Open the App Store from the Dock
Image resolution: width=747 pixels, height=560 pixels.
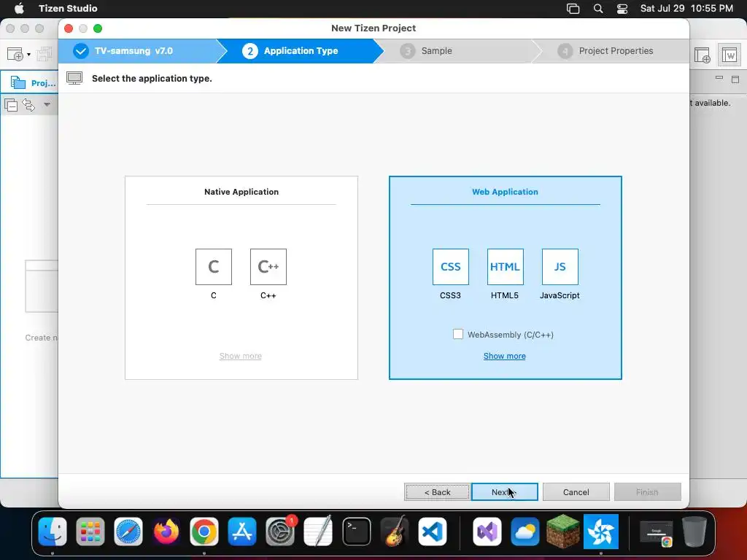click(x=242, y=532)
